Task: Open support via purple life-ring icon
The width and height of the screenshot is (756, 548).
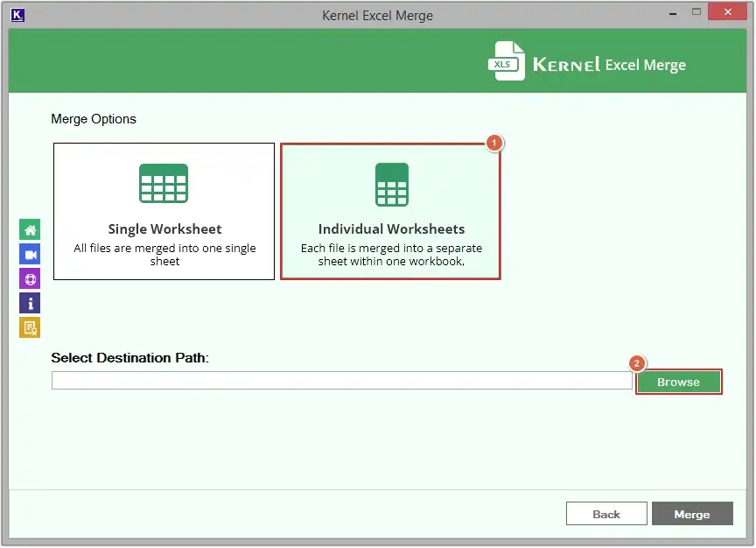Action: tap(29, 278)
